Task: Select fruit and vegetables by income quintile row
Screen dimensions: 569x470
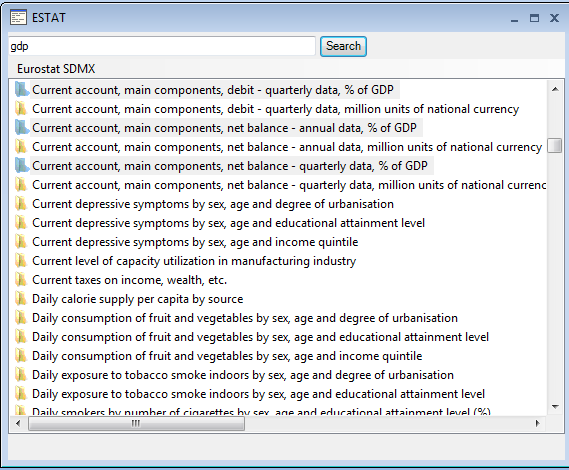Action: point(227,356)
